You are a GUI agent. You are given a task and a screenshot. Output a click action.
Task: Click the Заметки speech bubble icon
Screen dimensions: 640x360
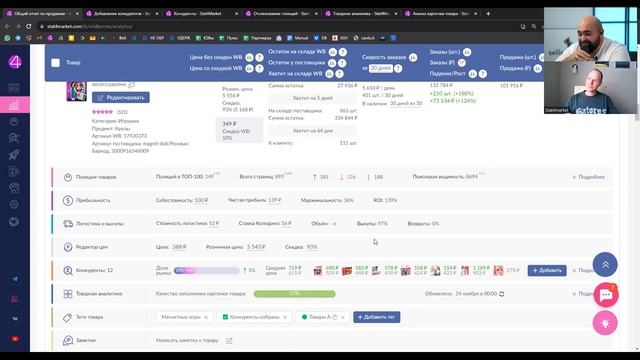(x=68, y=340)
